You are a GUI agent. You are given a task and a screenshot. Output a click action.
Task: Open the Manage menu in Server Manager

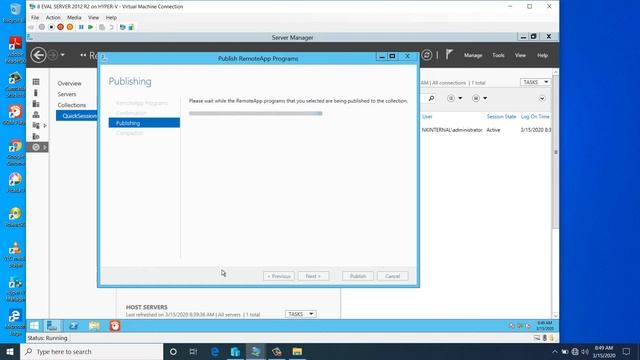click(473, 55)
